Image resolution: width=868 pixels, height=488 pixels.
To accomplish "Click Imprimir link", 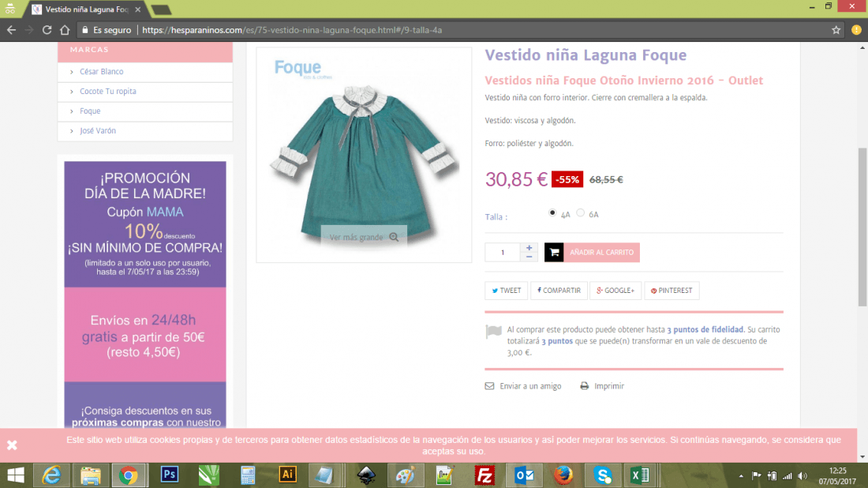I will pos(609,386).
